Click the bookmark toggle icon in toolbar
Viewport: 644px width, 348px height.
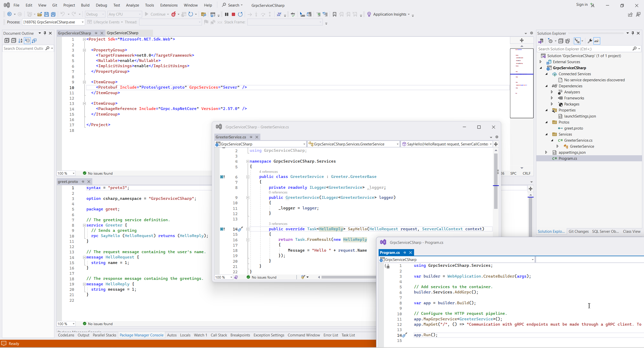(334, 14)
